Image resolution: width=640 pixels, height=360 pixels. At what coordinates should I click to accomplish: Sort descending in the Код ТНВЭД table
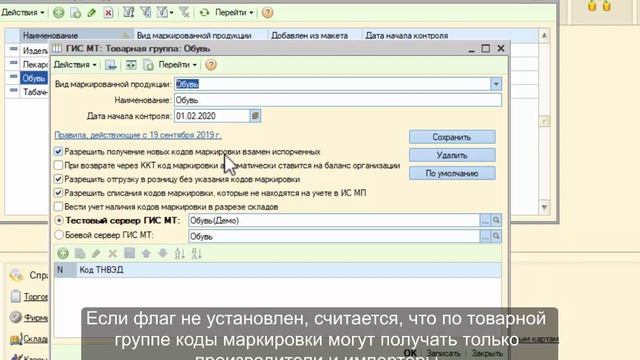point(196,253)
